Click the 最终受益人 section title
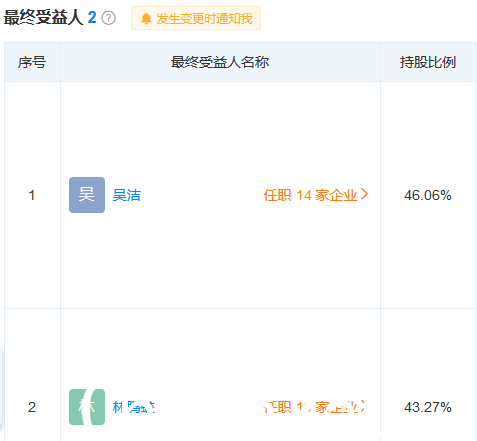The image size is (477, 441). coord(43,18)
